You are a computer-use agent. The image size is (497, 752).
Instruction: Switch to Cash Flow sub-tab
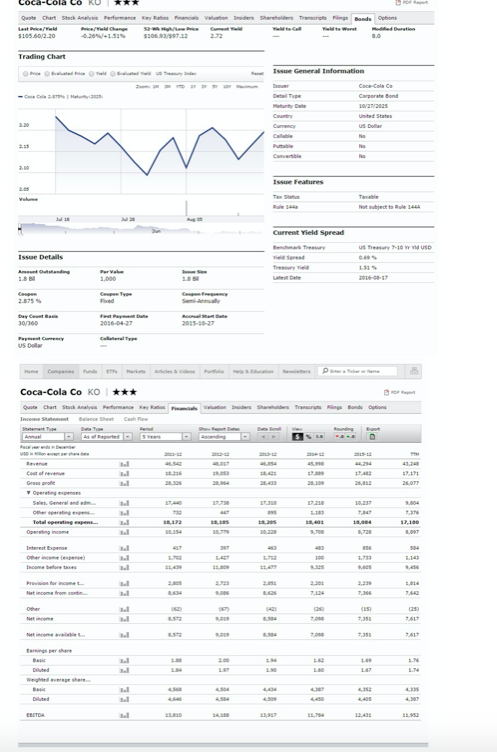tap(136, 419)
